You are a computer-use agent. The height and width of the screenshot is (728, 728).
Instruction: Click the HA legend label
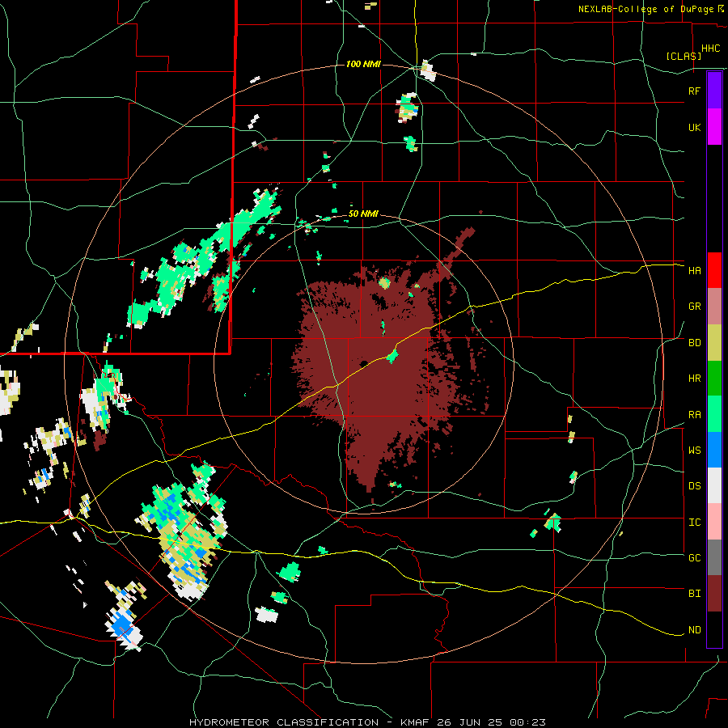pyautogui.click(x=694, y=271)
